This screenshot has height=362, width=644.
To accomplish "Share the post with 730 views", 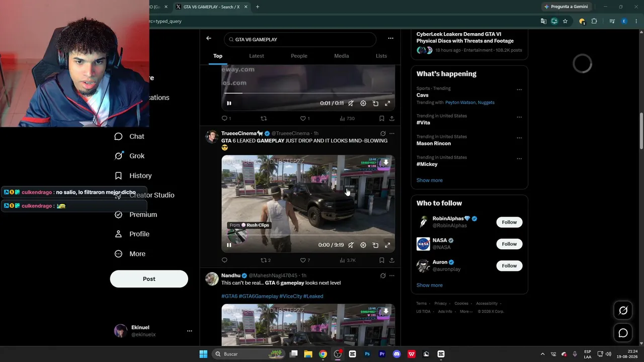I will point(392,119).
